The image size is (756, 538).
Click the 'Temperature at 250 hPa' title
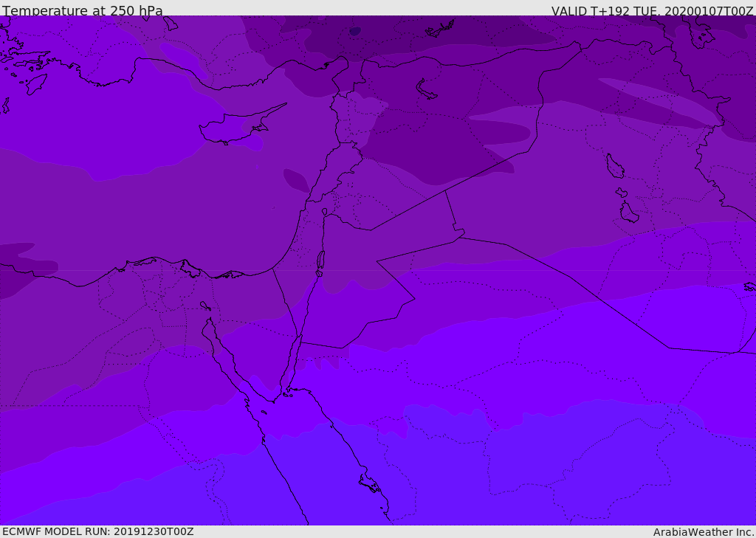[83, 10]
